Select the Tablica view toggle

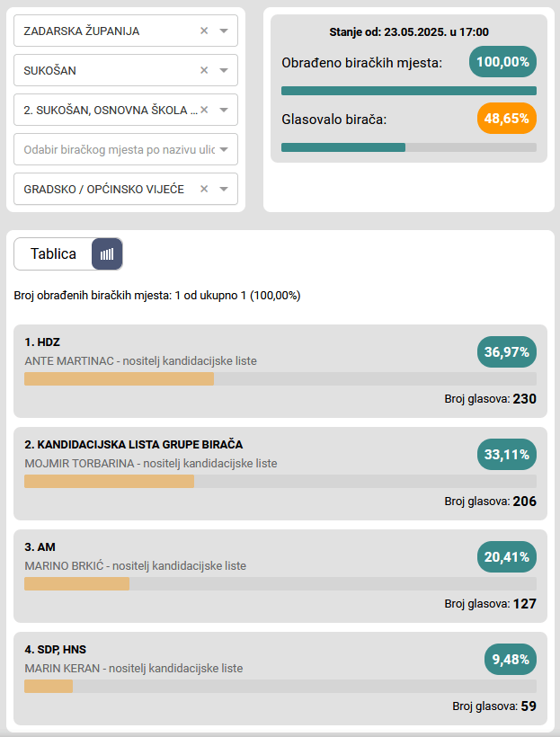53,254
